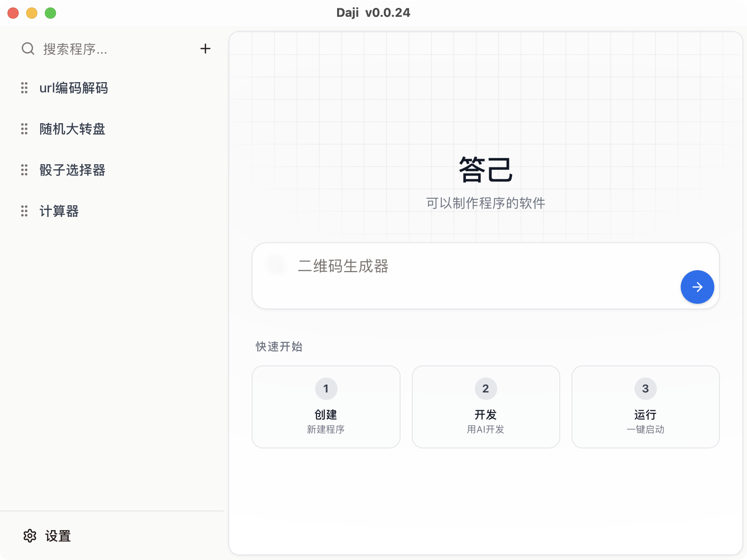The height and width of the screenshot is (560, 747).
Task: Grab the drag handle beside 骰子选择器
Action: tap(24, 170)
